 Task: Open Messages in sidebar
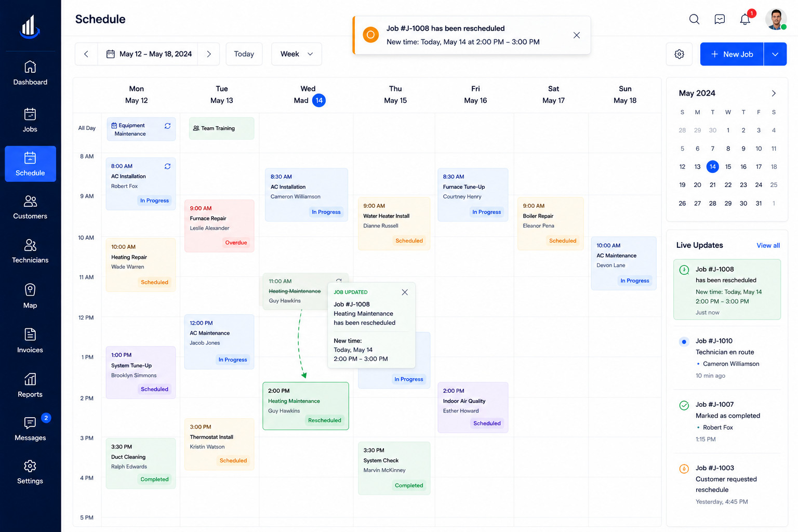pos(30,429)
